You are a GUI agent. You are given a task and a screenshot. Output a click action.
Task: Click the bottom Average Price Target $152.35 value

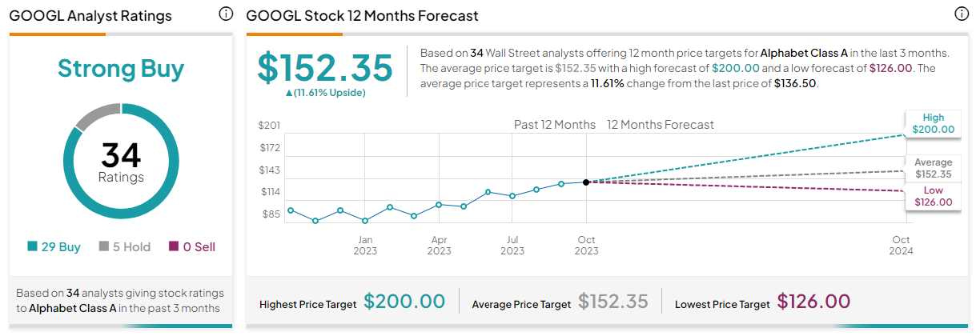tap(613, 302)
